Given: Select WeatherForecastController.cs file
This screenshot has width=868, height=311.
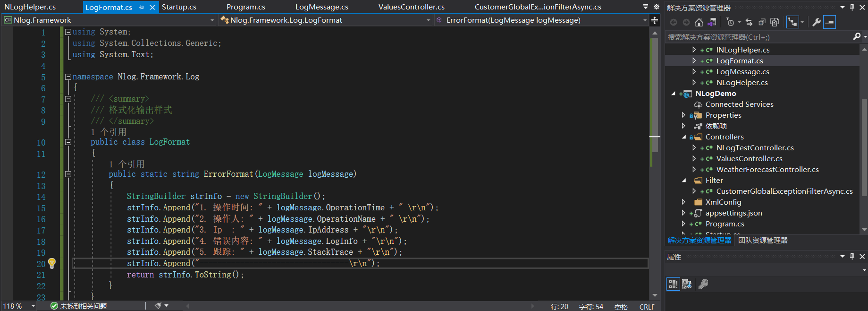Looking at the screenshot, I should pyautogui.click(x=767, y=170).
